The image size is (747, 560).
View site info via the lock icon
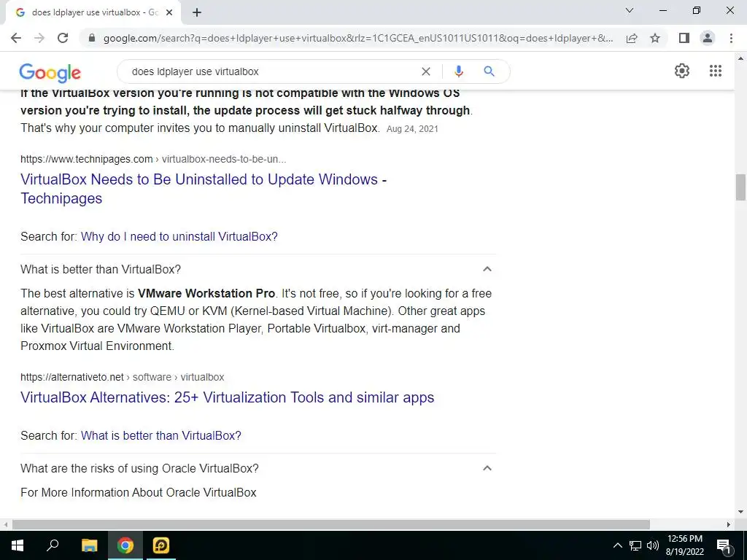[92, 38]
